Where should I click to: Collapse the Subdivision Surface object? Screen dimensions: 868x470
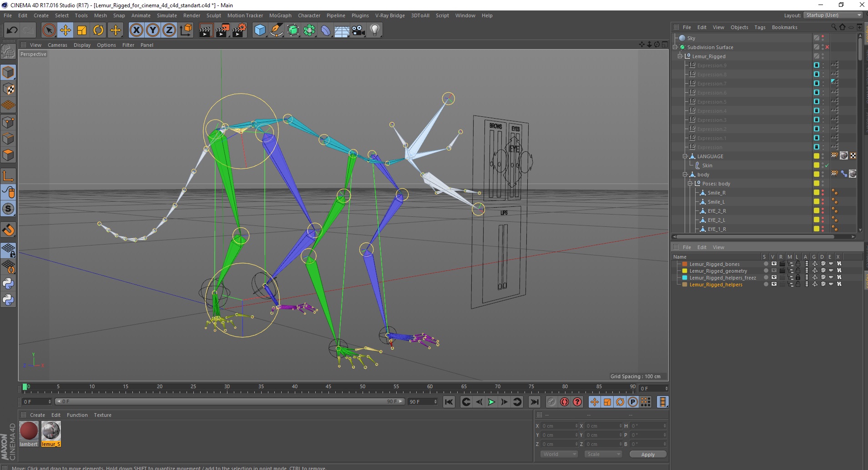point(676,47)
